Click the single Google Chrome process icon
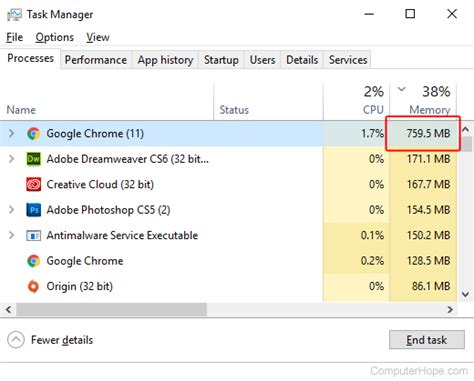This screenshot has width=474, height=381. tap(33, 261)
